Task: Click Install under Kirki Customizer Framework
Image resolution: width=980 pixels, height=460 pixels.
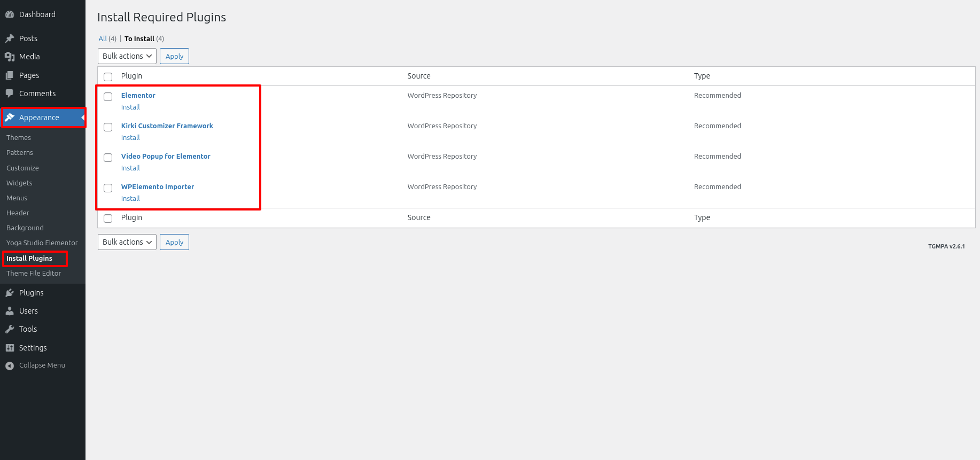Action: [130, 137]
